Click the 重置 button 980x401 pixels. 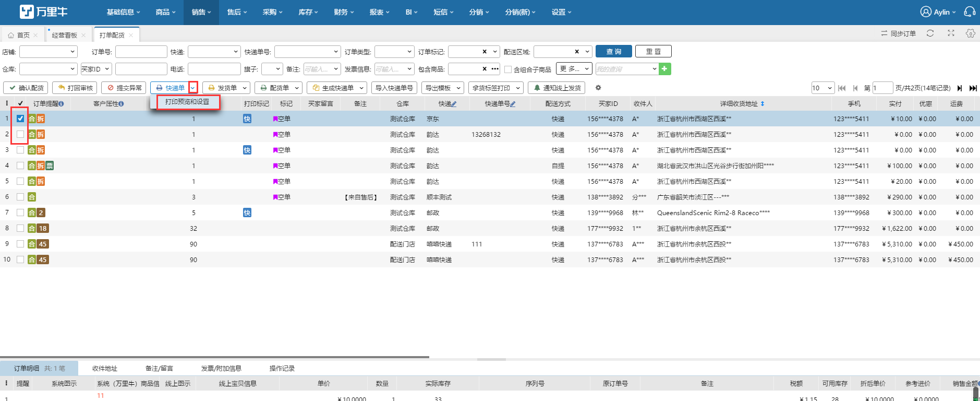click(654, 51)
